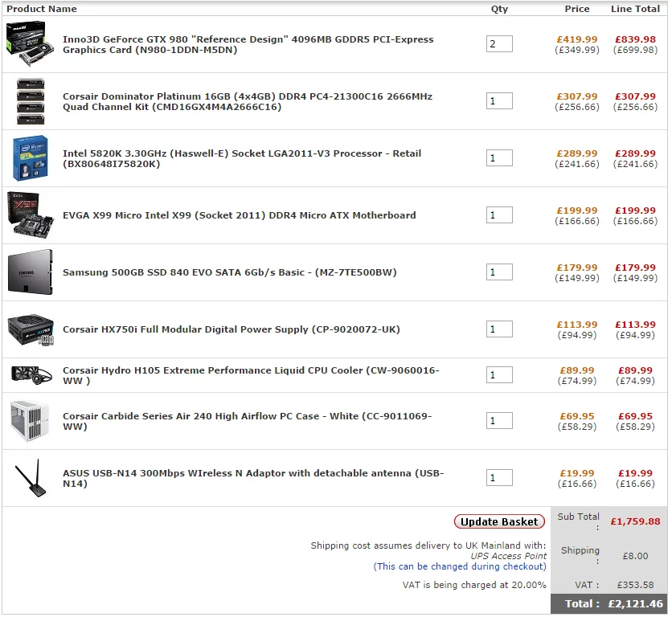Focus quantity field for Samsung 500GB SSD

(499, 272)
